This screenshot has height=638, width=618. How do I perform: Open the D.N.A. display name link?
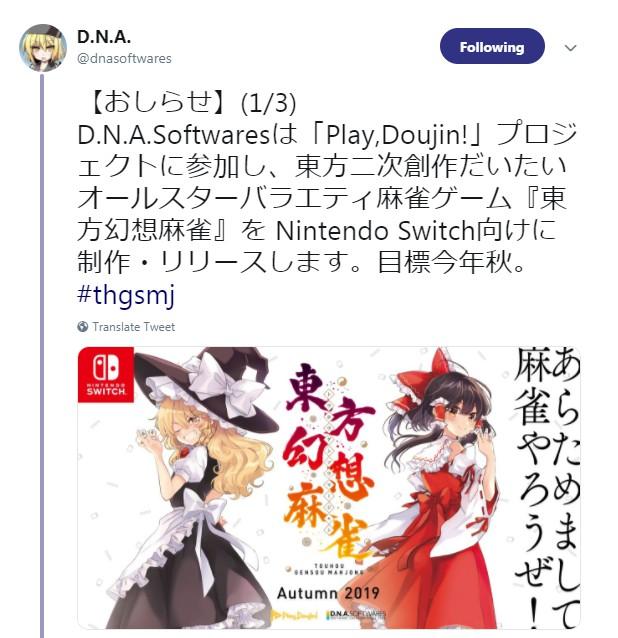(104, 37)
